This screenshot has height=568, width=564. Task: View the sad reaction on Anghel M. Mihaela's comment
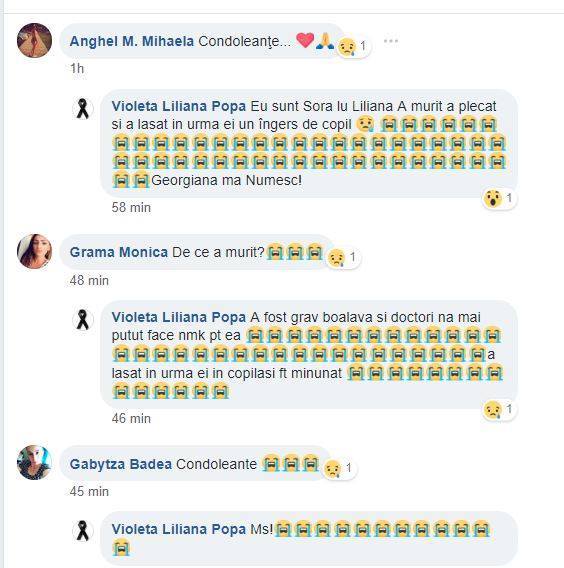[352, 46]
